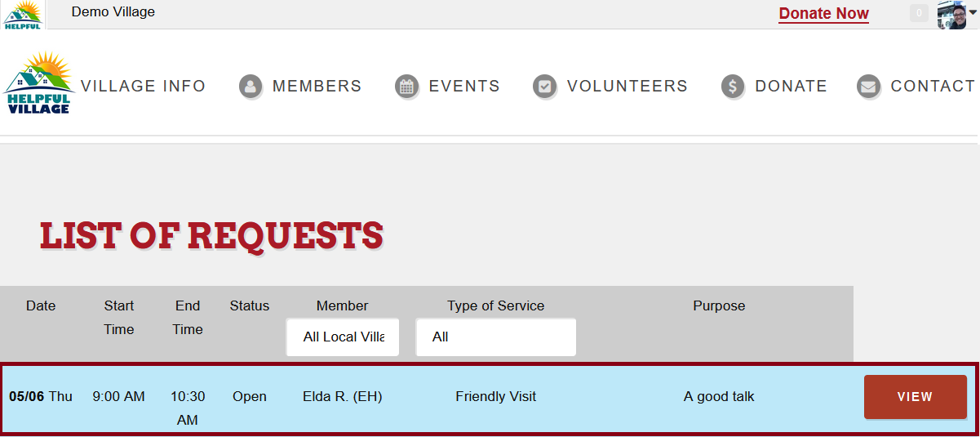
Task: Click the Contact menu label
Action: (933, 86)
